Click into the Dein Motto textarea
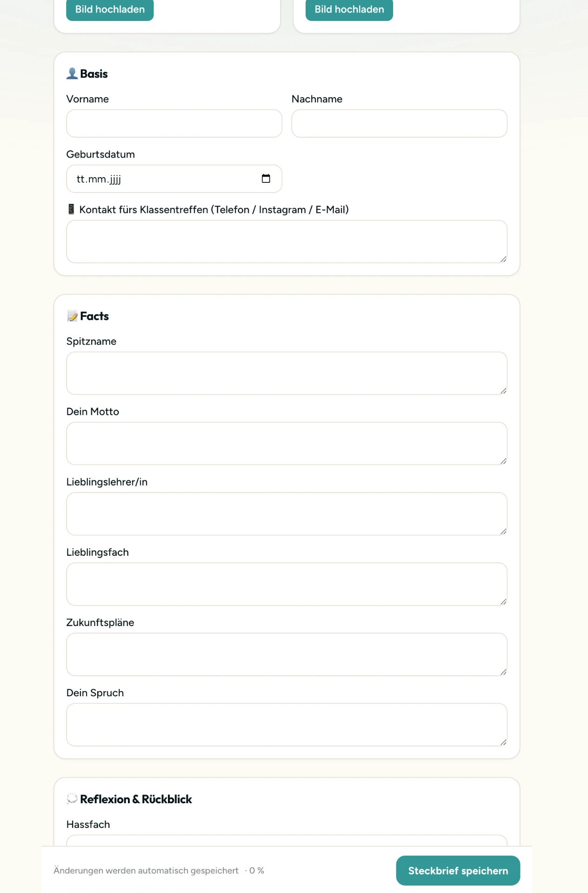Image resolution: width=588 pixels, height=893 pixels. pos(287,443)
